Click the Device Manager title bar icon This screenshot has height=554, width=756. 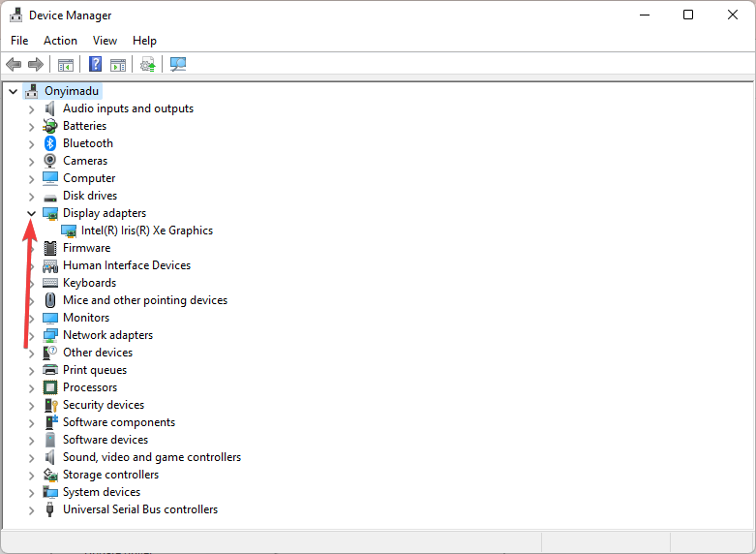pyautogui.click(x=15, y=15)
